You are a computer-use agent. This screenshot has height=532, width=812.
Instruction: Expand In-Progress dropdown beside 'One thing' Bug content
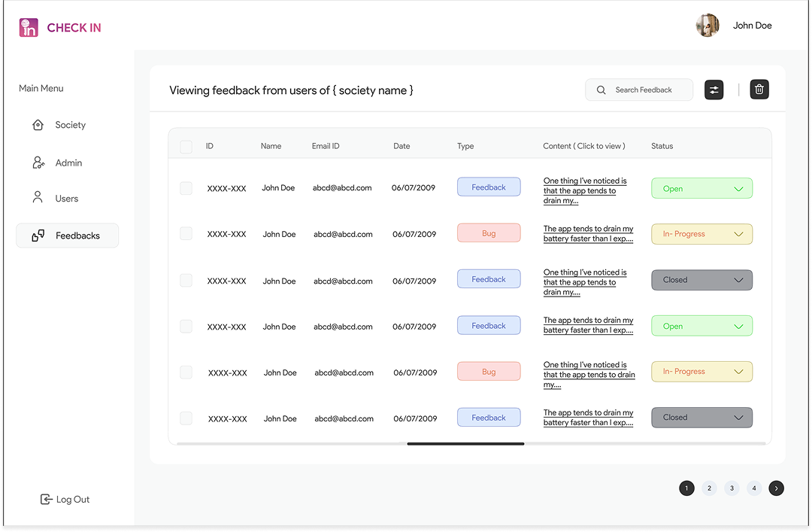coord(701,372)
